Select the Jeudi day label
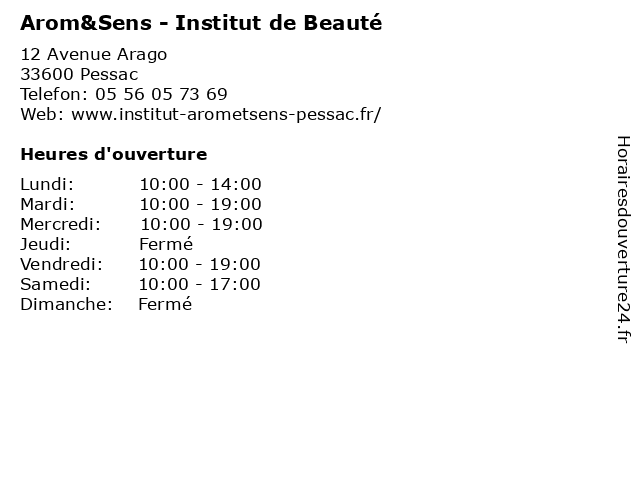640x480 pixels. pos(45,244)
